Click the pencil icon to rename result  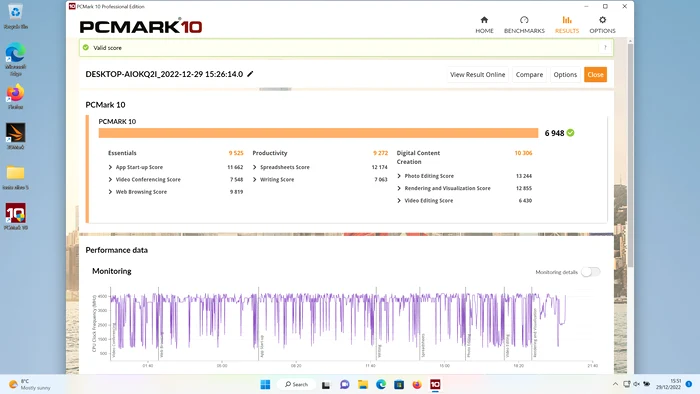[x=250, y=74]
